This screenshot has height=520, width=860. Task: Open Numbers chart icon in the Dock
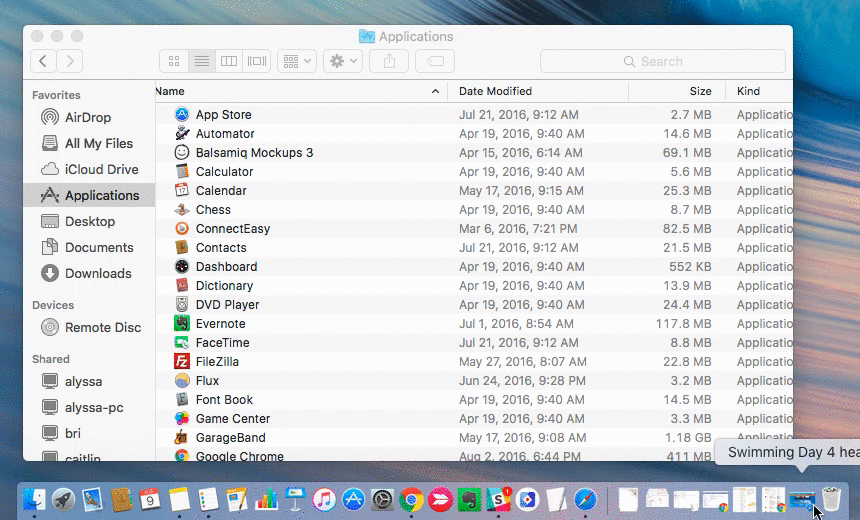tap(266, 499)
